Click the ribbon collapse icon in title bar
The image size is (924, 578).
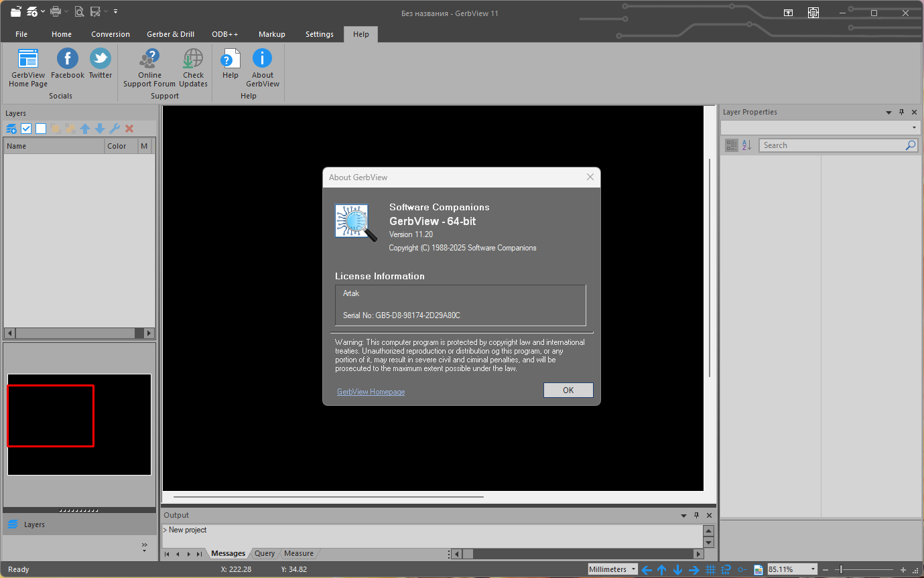point(789,13)
